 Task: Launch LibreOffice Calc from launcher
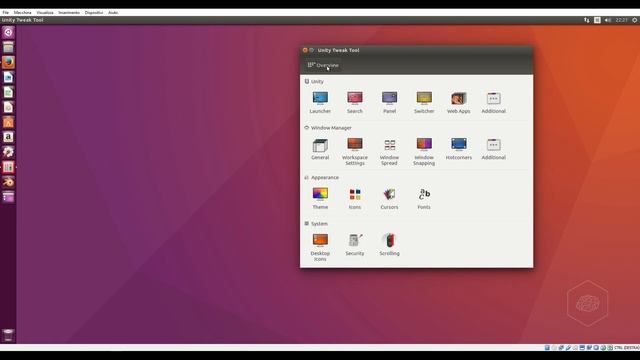pos(8,92)
